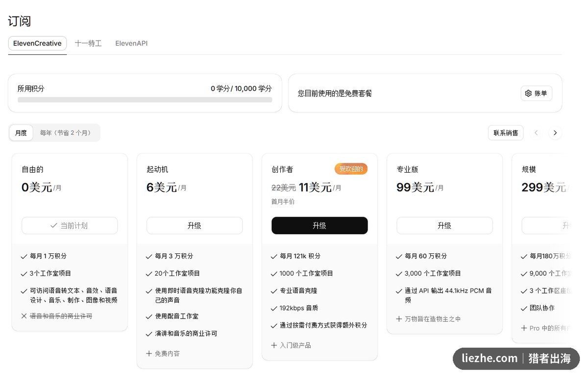Click 3,000 个工作室项目 feature text
The height and width of the screenshot is (378, 588).
pyautogui.click(x=433, y=273)
